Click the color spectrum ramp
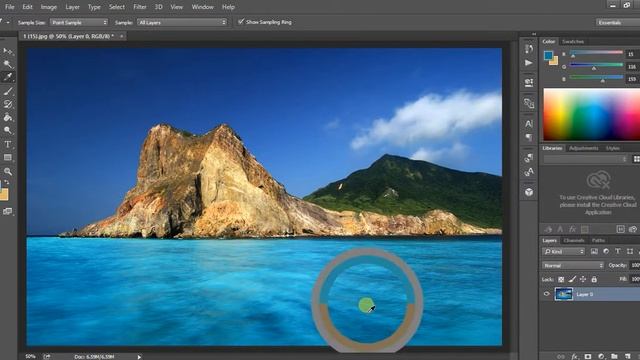The image size is (640, 360). pos(591,115)
